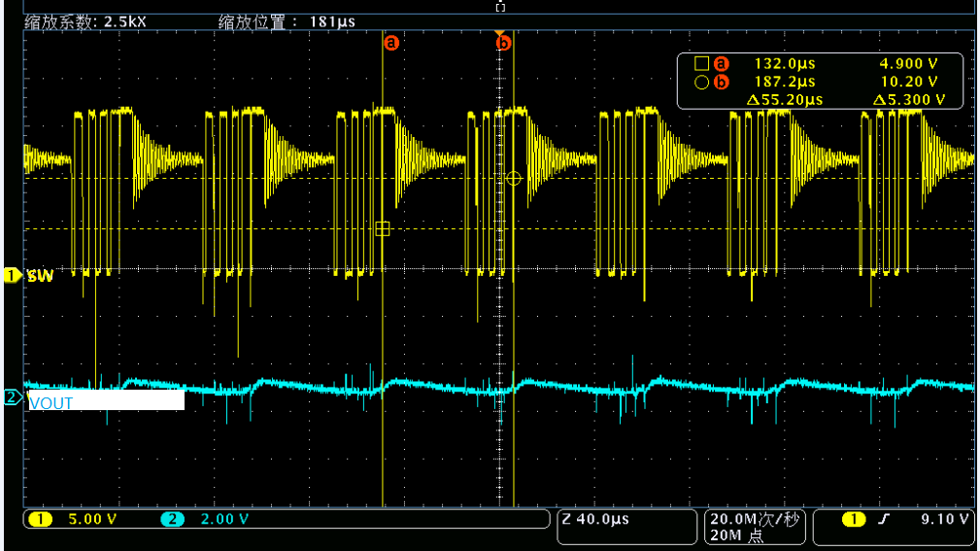The image size is (980, 551).
Task: Click the SW channel label
Action: pyautogui.click(x=40, y=276)
